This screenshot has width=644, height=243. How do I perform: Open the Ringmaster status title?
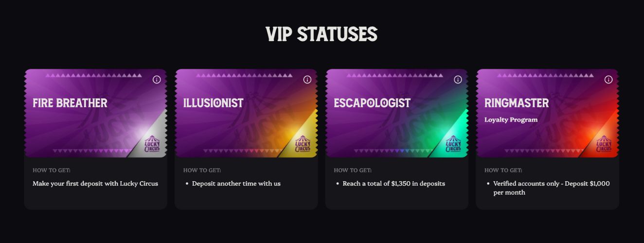pos(517,103)
